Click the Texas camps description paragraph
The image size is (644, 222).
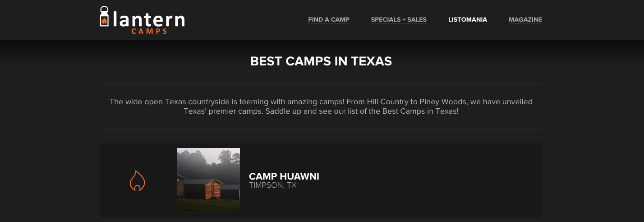click(x=321, y=106)
